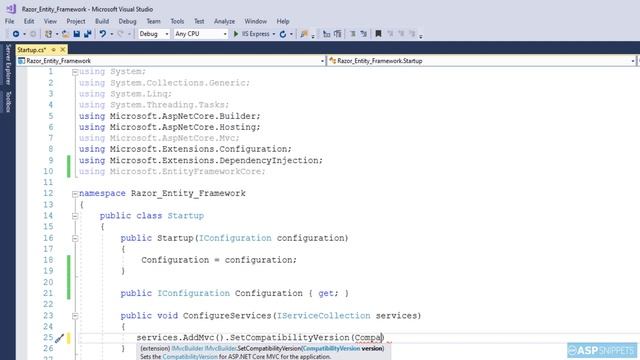Screen dimensions: 640x360
Task: Close the Startup.cs tab
Action: (62, 50)
